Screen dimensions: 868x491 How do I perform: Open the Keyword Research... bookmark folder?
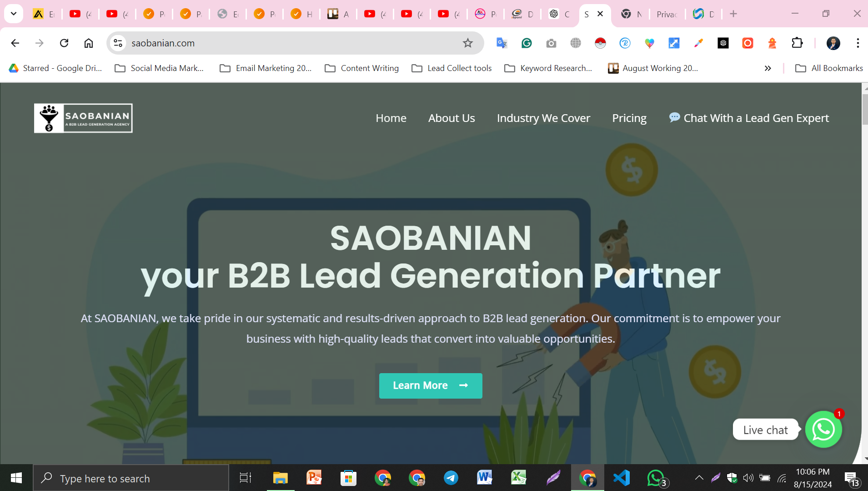coord(548,68)
